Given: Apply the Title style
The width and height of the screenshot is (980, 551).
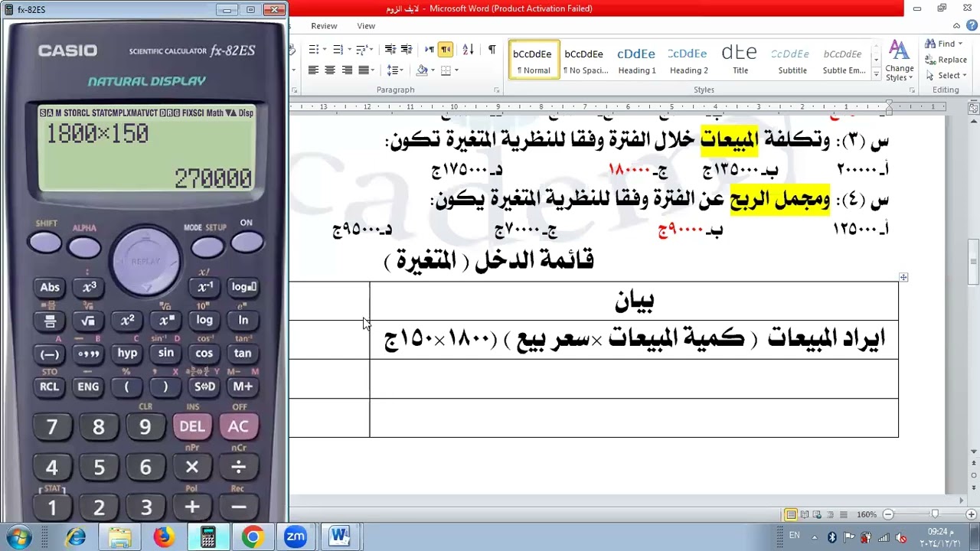Looking at the screenshot, I should 740,60.
